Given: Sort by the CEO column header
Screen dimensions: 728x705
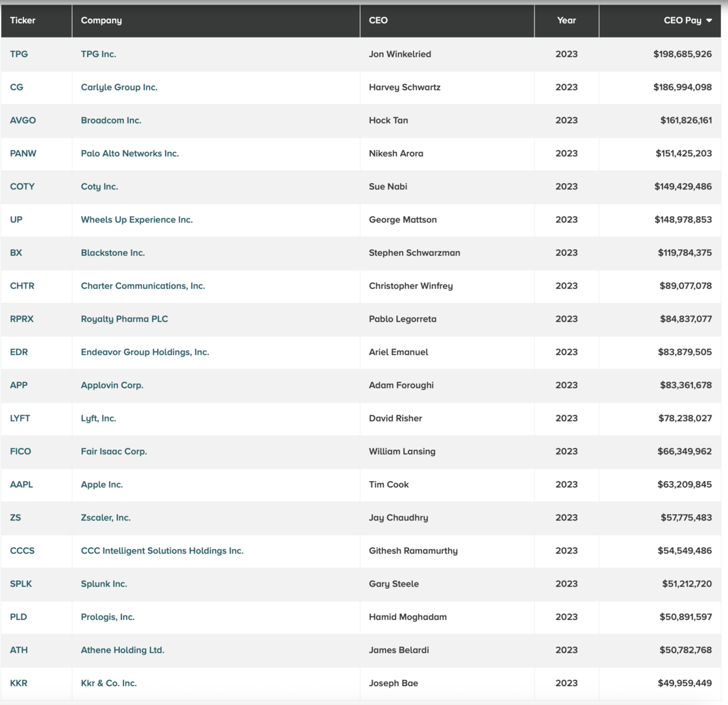Looking at the screenshot, I should [379, 20].
